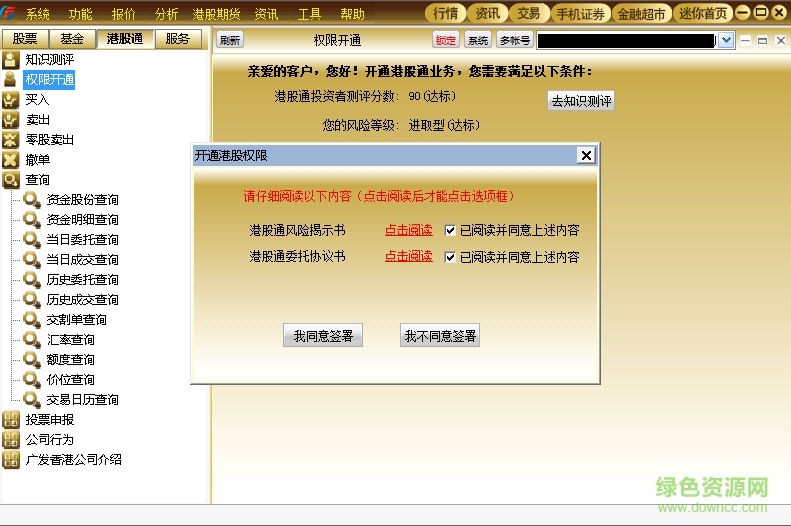Select the 交易 top-right button
The height and width of the screenshot is (526, 791).
529,13
